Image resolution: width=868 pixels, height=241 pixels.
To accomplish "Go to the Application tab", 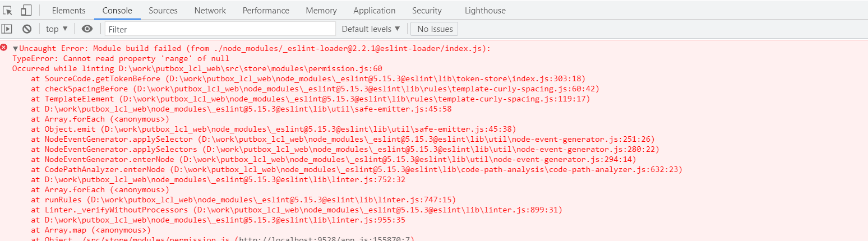I will coord(375,10).
